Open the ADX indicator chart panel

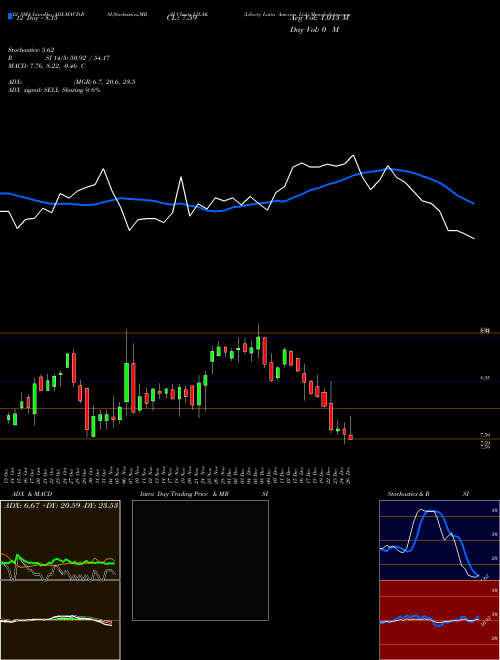[60, 540]
